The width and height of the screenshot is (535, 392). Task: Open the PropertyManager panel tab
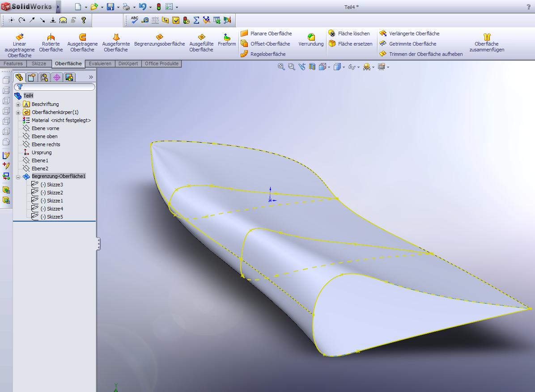click(32, 77)
